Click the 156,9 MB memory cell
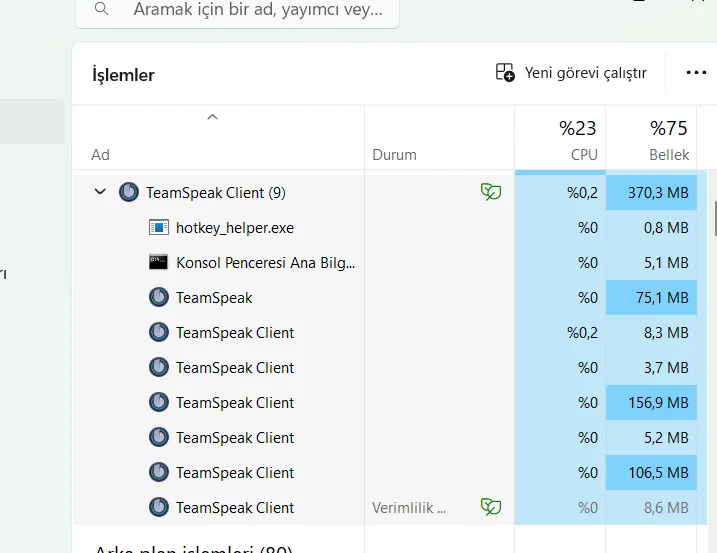The image size is (717, 553). tap(652, 403)
